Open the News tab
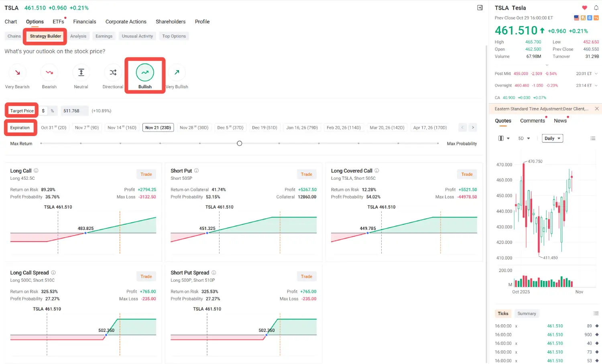602x364 pixels. click(x=560, y=121)
